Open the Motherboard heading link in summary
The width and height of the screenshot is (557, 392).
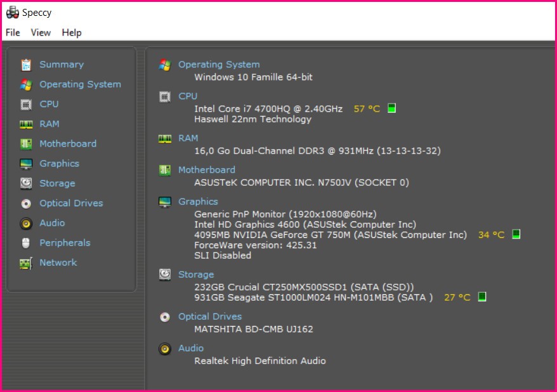207,170
